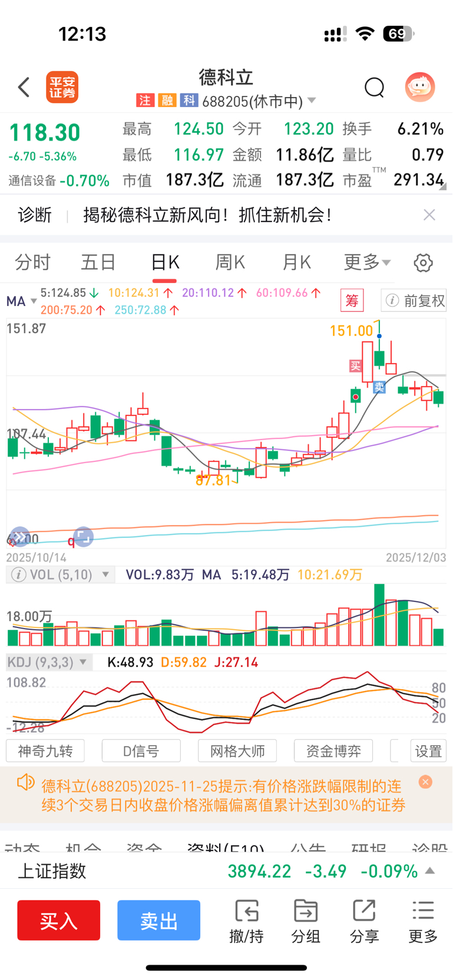Tap the 通信设备 sector label
The height and width of the screenshot is (980, 453).
tap(32, 181)
